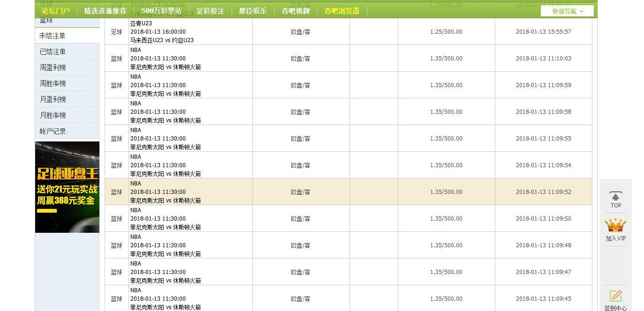Click timestamp 2018-01-13 15:55:57
This screenshot has height=311, width=644.
543,32
